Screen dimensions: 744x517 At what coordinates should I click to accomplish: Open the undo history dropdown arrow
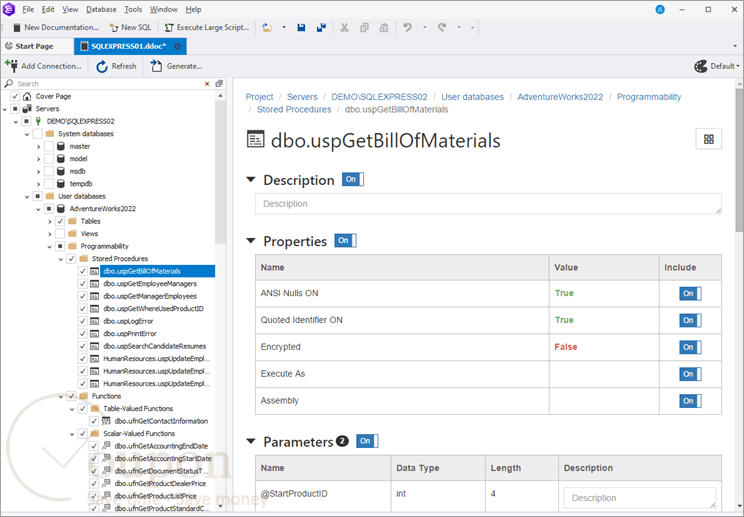[424, 28]
